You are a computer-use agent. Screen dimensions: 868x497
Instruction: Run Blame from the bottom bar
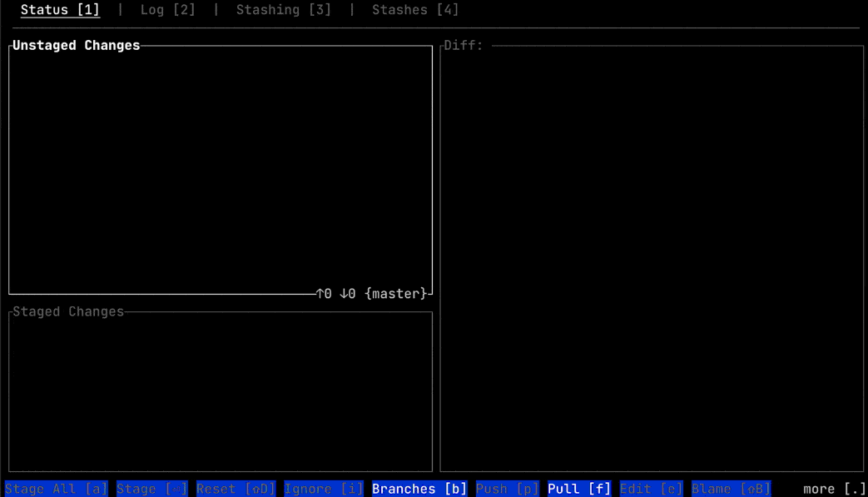click(x=729, y=489)
